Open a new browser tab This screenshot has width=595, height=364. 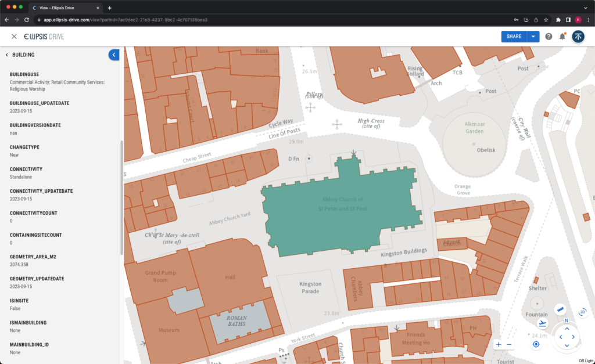pos(110,8)
